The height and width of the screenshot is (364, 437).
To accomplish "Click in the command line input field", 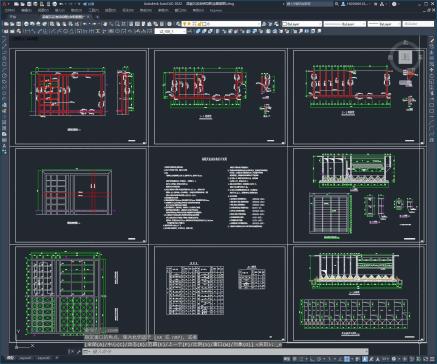I will pos(226,351).
